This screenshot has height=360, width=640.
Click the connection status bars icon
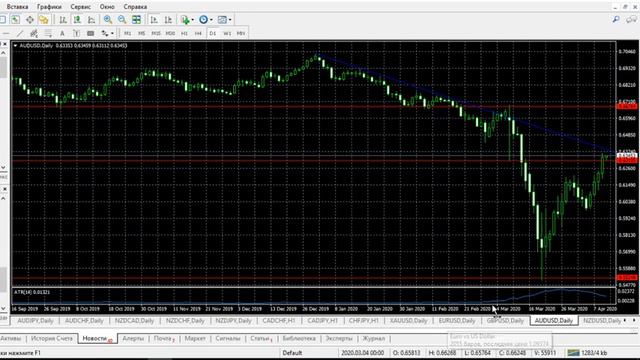tap(573, 353)
